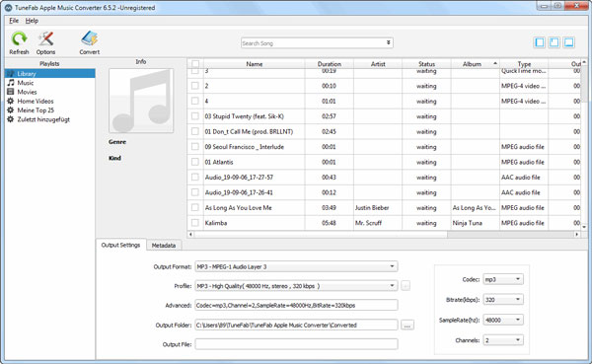592x364 pixels.
Task: Expand the Search Song dropdown arrow
Action: 388,42
